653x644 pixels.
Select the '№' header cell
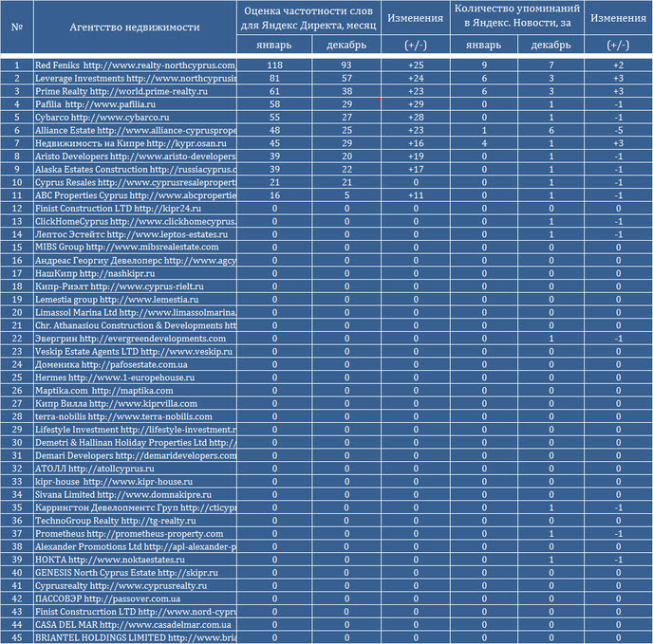[17, 28]
